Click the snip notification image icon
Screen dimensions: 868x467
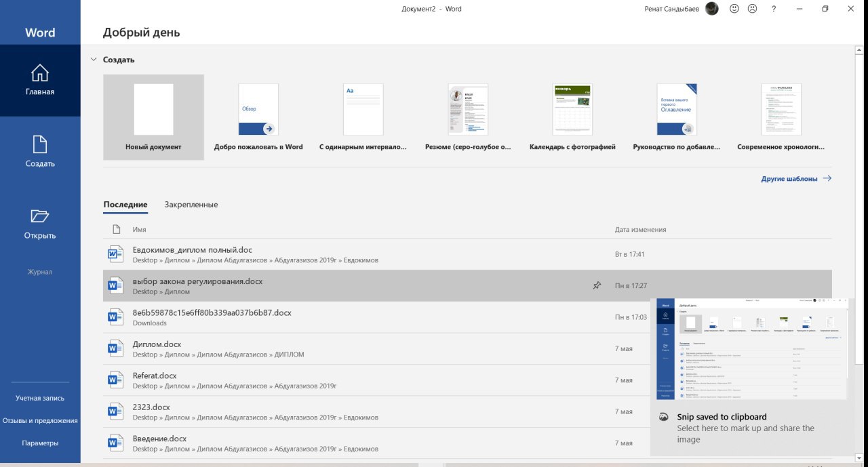tap(664, 418)
